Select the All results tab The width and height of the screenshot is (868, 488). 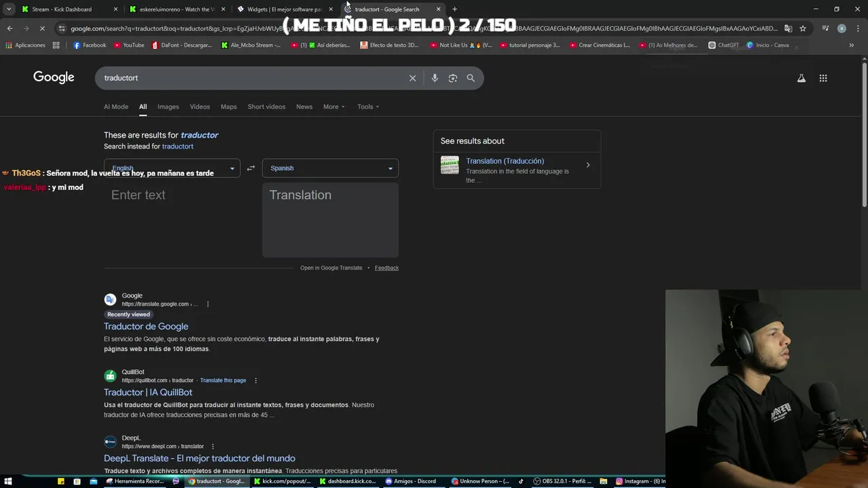[143, 106]
